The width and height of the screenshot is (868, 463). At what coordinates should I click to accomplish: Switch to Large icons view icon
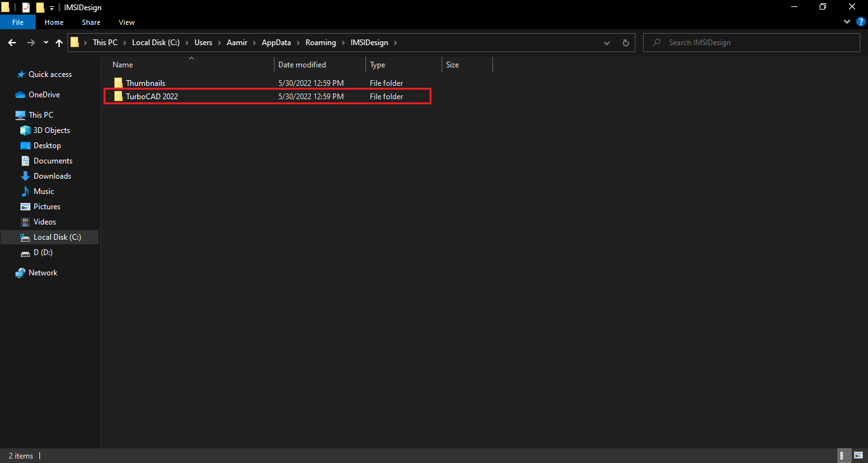point(858,456)
